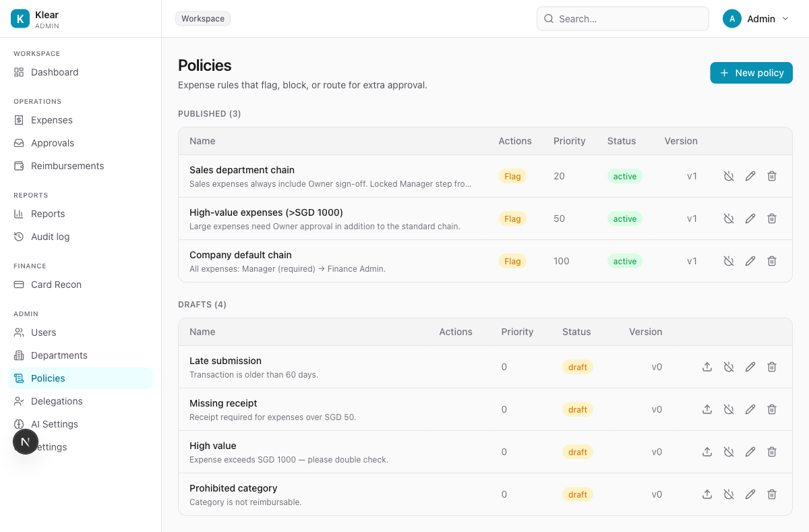The image size is (809, 532).
Task: Focus the Search field
Action: pos(622,19)
